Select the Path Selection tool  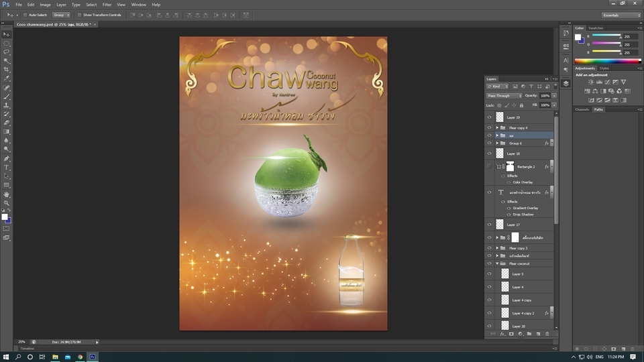point(6,176)
